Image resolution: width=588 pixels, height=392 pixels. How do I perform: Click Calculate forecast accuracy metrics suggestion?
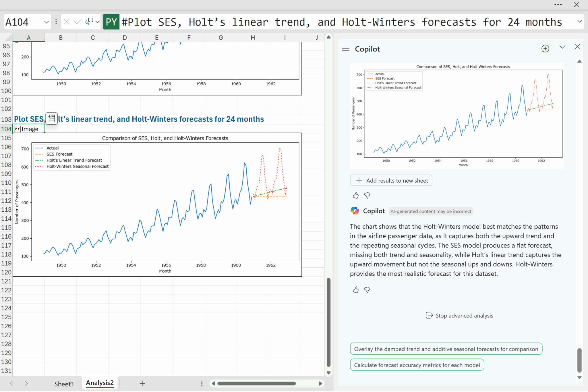tap(417, 365)
